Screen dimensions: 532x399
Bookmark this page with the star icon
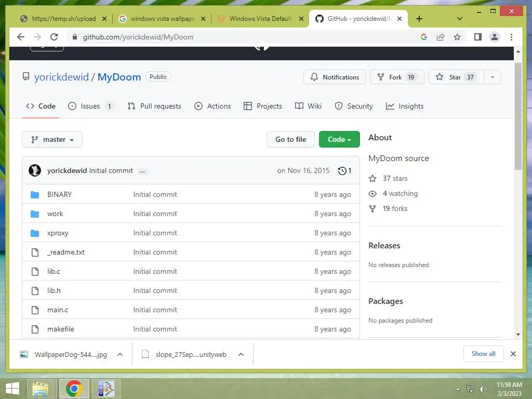[x=457, y=37]
